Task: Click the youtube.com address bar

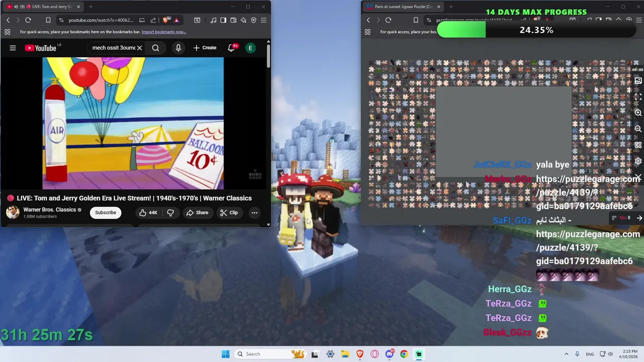Action: pyautogui.click(x=101, y=20)
